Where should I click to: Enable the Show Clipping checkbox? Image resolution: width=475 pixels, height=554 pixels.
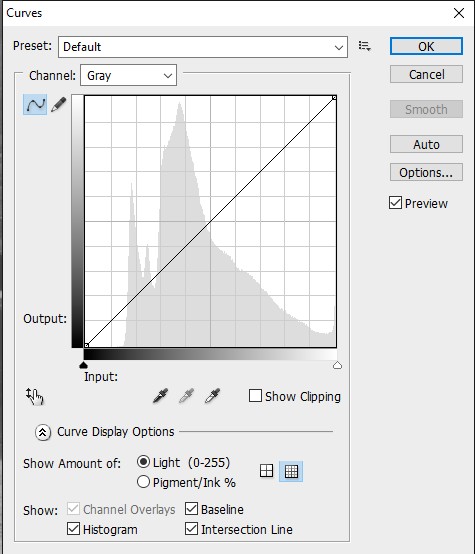point(255,396)
